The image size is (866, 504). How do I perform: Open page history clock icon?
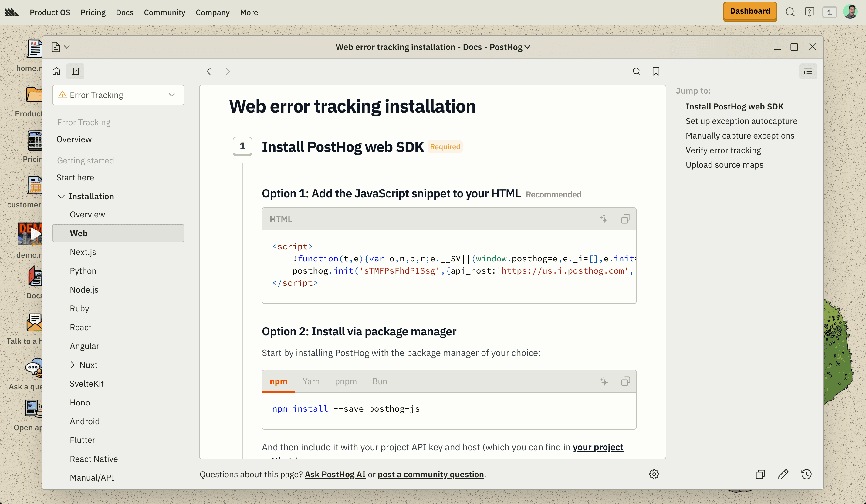pyautogui.click(x=806, y=474)
